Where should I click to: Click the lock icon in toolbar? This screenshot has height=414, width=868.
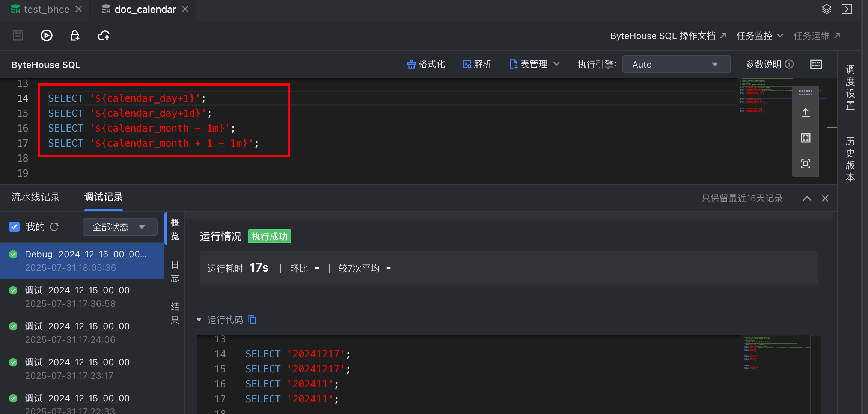click(75, 36)
